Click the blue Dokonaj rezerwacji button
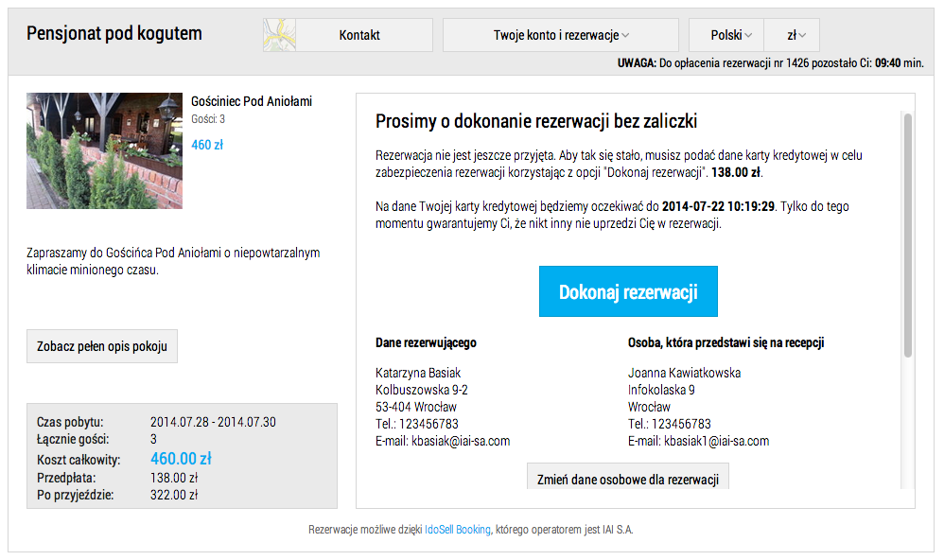This screenshot has width=944, height=560. (x=628, y=291)
